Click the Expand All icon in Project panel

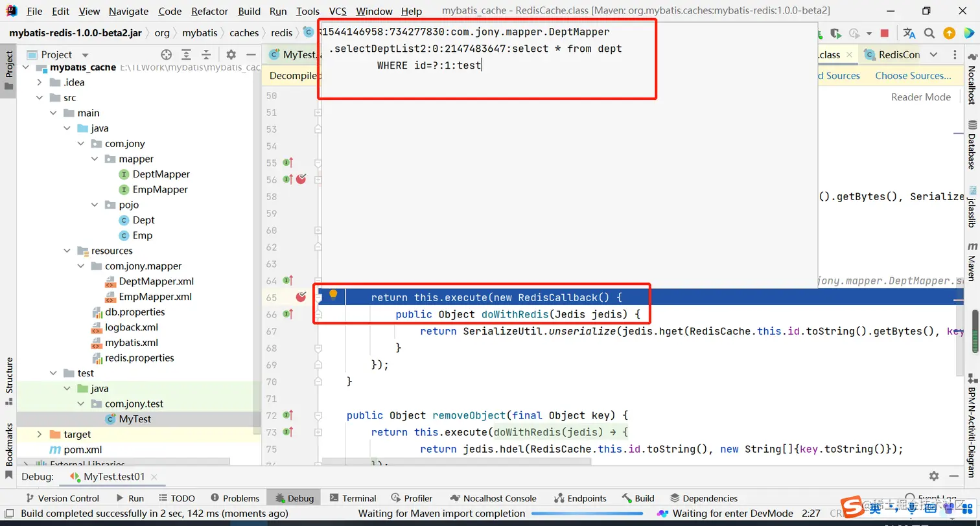coord(187,54)
